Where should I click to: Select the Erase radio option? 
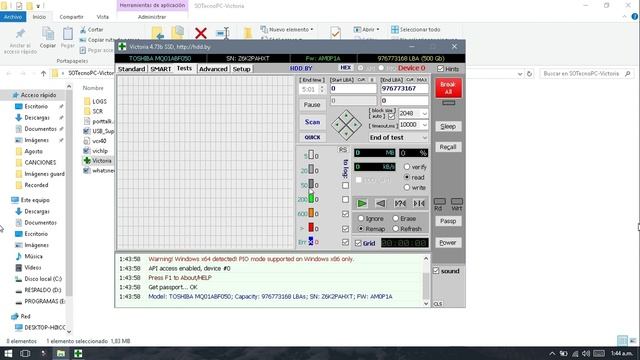pos(396,218)
